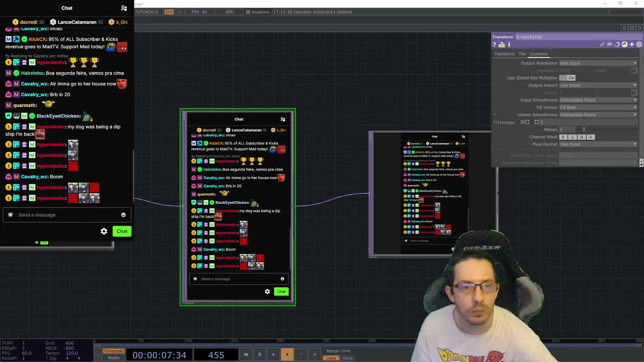Click the FPS 60 indicator in top bar
The width and height of the screenshot is (644, 362).
(x=199, y=12)
